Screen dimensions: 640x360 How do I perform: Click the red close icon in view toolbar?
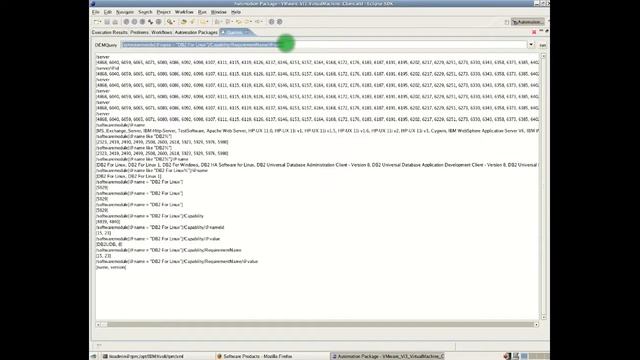tap(534, 32)
